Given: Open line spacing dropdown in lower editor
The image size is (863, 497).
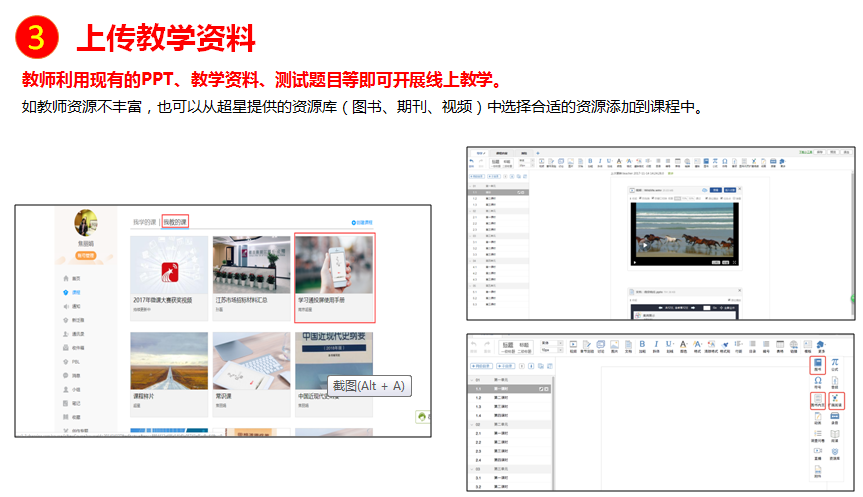Looking at the screenshot, I should point(739,345).
